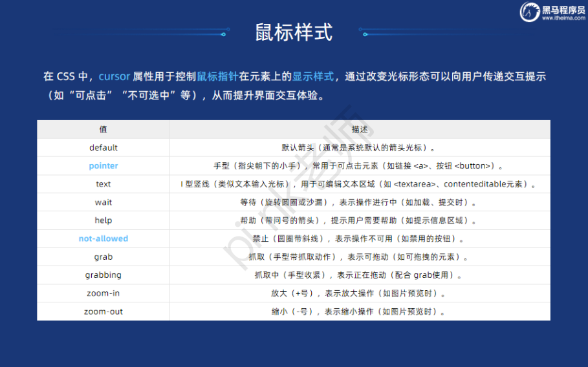Click the description starting 放大（+号）
Viewport: 588px width, 367px height.
point(359,293)
